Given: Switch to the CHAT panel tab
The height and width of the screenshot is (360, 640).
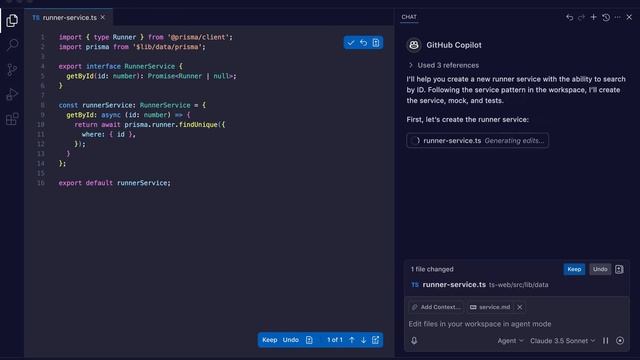Looking at the screenshot, I should tap(409, 17).
